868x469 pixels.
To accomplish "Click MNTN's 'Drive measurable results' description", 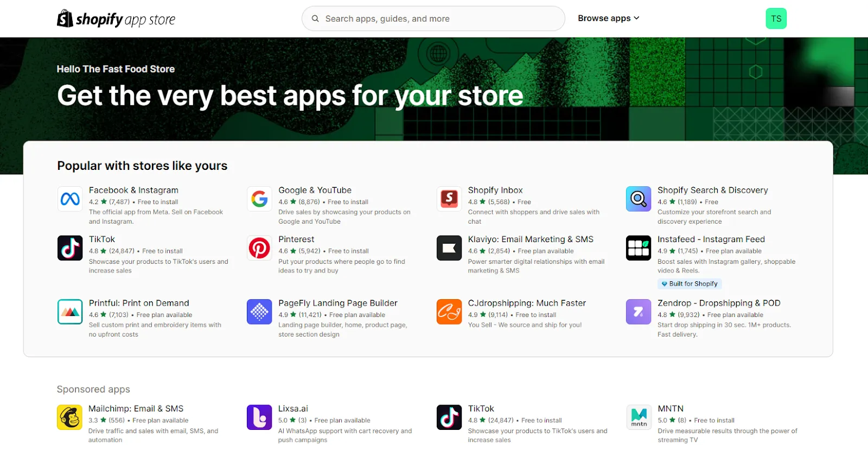I will (x=727, y=436).
